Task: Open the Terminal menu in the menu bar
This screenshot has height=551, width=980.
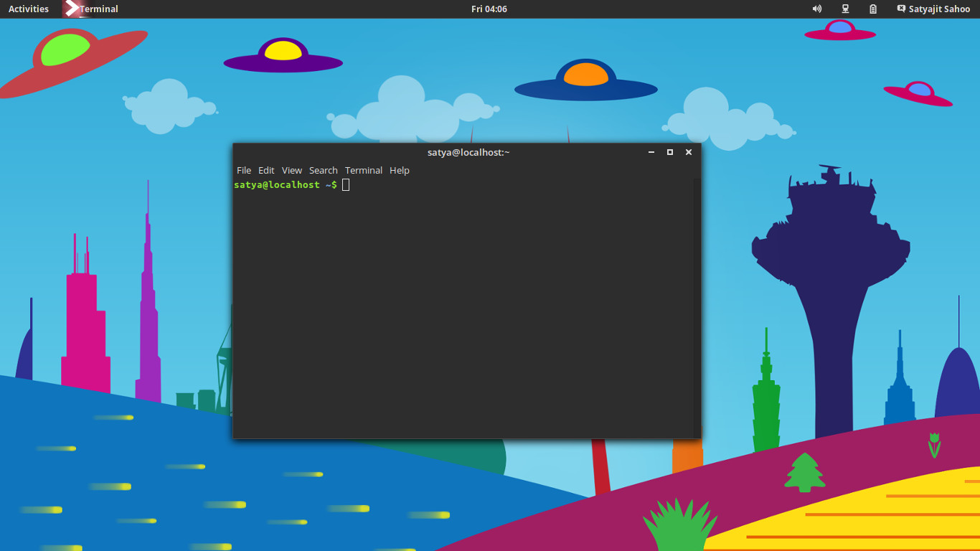Action: pyautogui.click(x=363, y=170)
